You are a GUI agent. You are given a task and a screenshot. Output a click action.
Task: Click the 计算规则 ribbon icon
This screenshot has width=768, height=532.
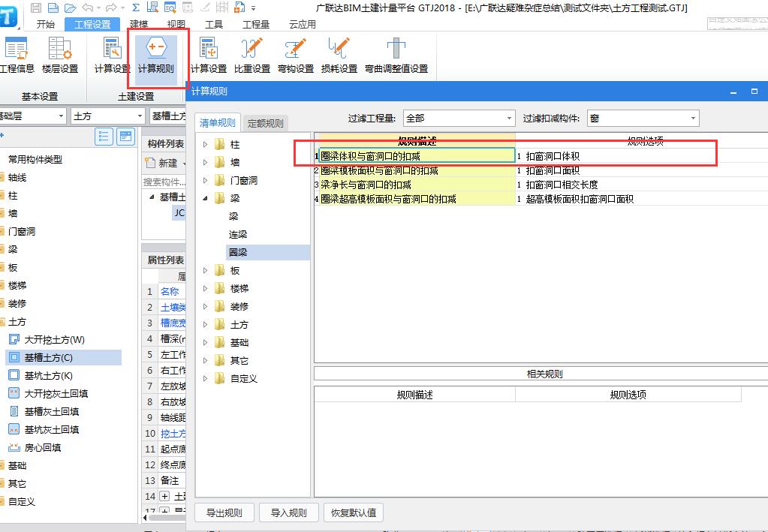[155, 55]
